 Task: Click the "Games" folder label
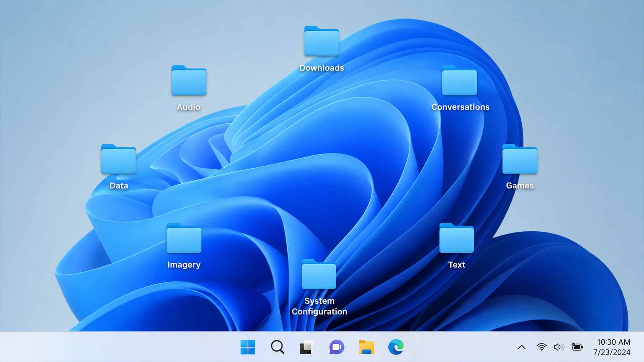pos(520,185)
